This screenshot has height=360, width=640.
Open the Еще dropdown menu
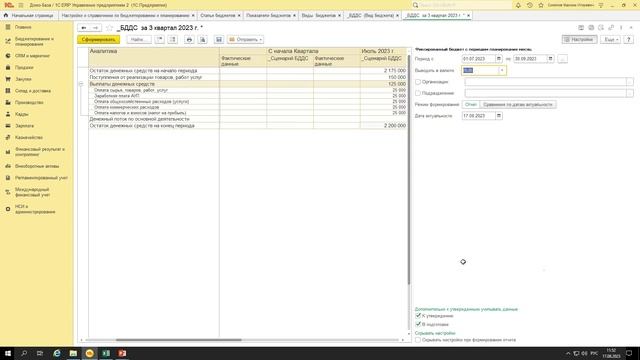[611, 40]
